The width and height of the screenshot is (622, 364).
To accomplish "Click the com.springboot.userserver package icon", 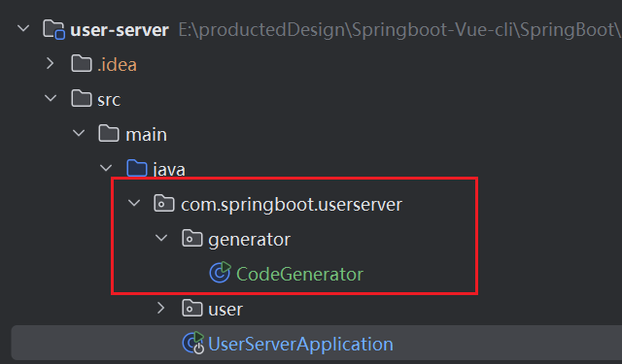I will point(164,204).
